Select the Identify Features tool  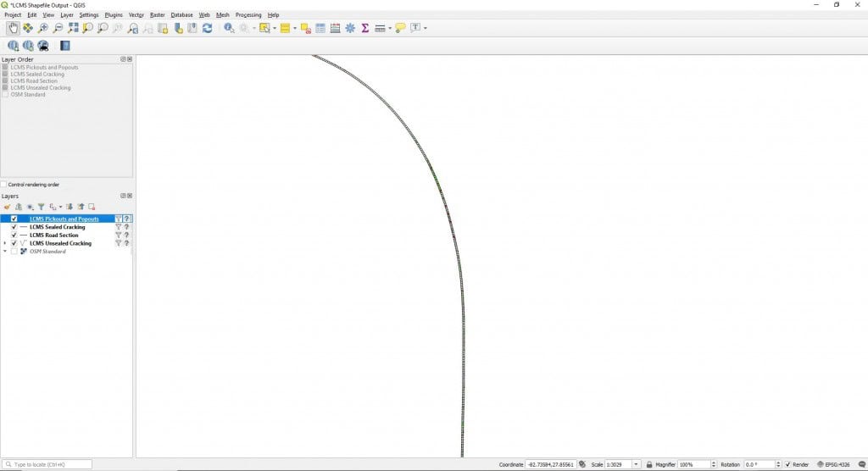coord(229,28)
